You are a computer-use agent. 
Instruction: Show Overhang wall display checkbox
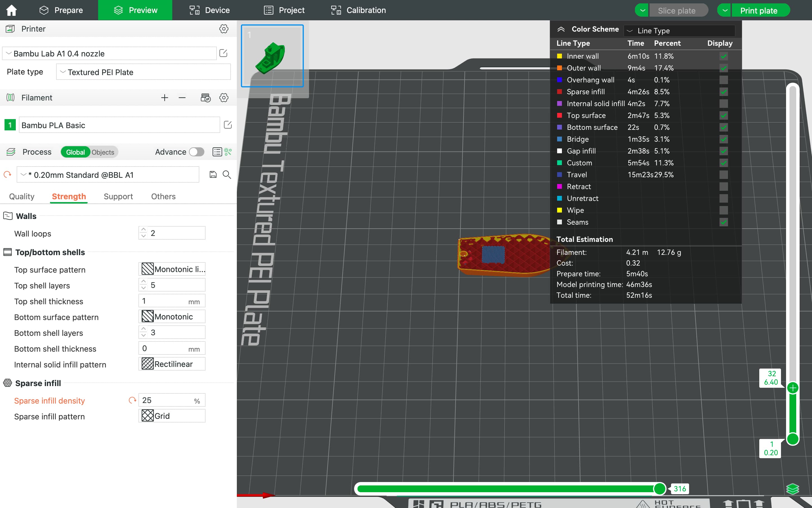[724, 80]
